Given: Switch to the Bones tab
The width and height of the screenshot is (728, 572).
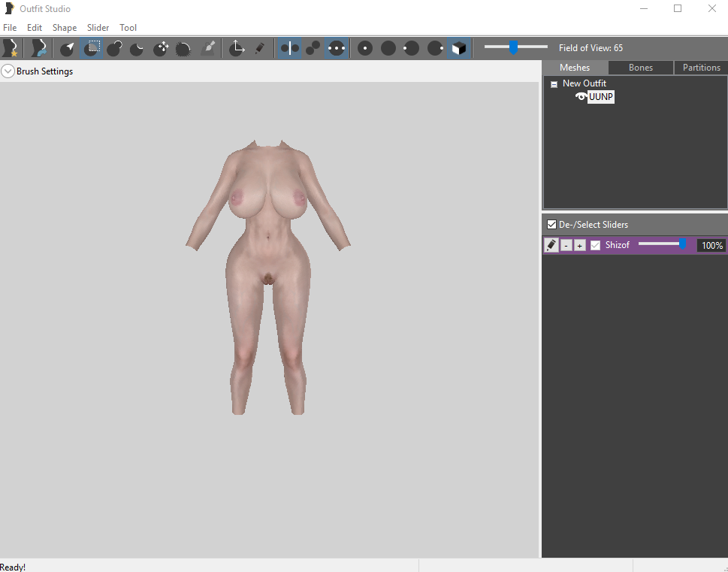Looking at the screenshot, I should pyautogui.click(x=641, y=68).
